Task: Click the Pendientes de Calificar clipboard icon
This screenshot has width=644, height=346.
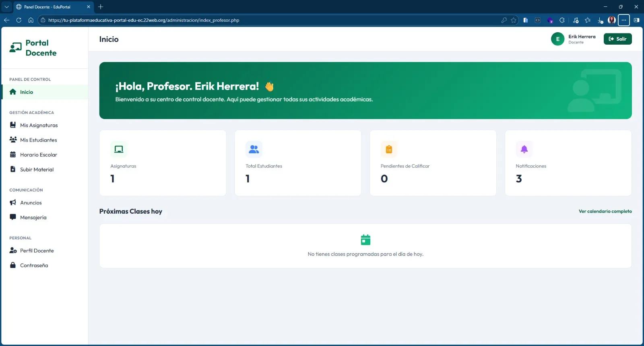Action: tap(389, 149)
